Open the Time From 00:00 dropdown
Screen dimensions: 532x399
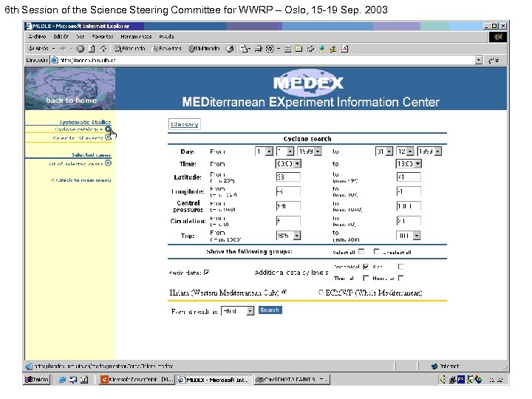[x=288, y=164]
